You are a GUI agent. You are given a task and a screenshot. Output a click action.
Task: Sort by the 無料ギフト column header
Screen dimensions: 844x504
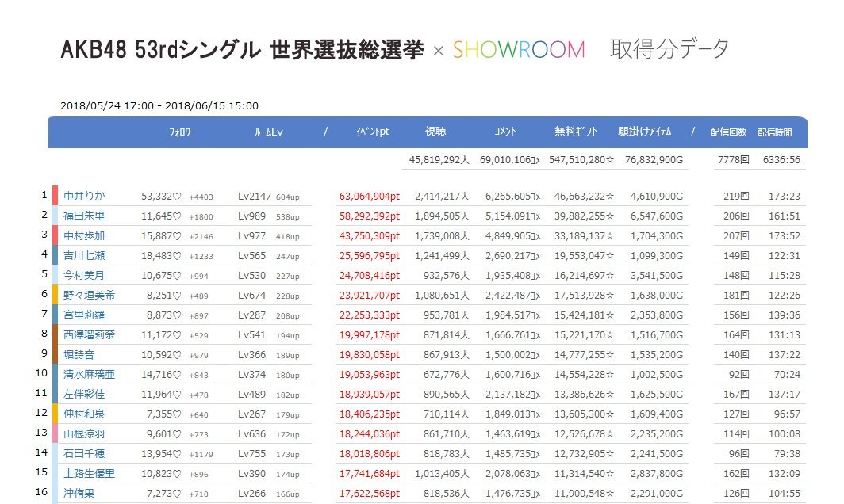pos(576,132)
